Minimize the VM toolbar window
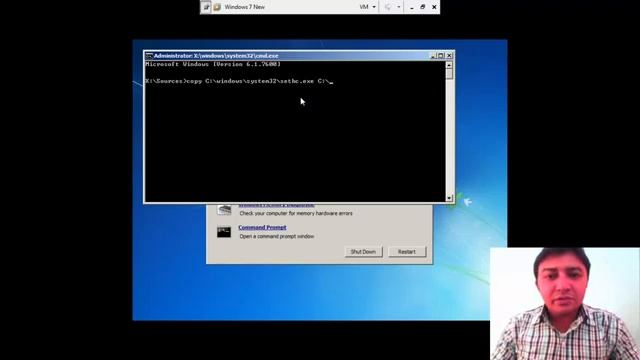 click(x=411, y=7)
